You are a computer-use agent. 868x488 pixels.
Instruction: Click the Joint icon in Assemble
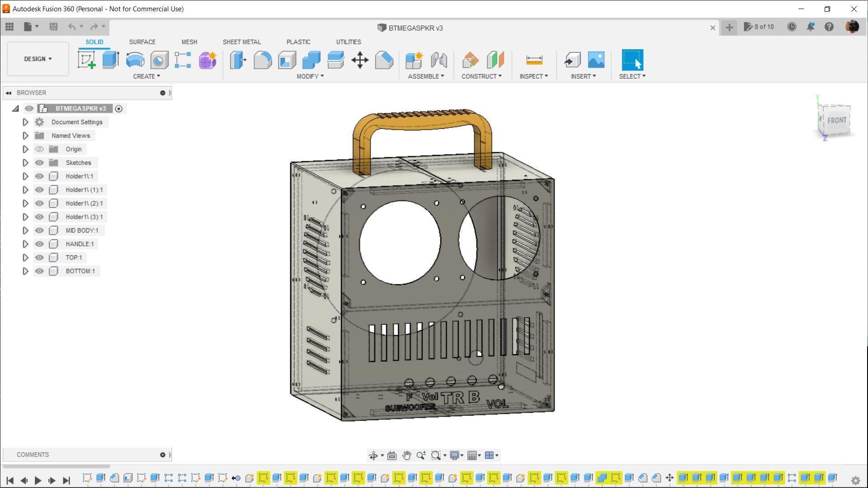tap(439, 60)
